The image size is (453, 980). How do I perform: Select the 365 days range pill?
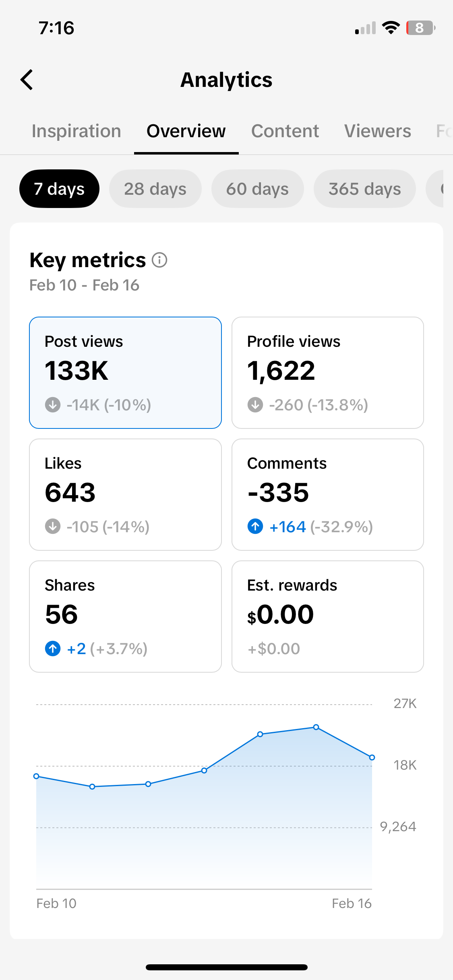coord(364,189)
